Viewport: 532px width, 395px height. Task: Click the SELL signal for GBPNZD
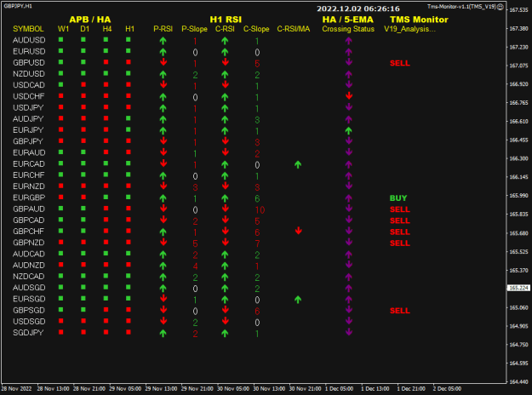pos(400,243)
